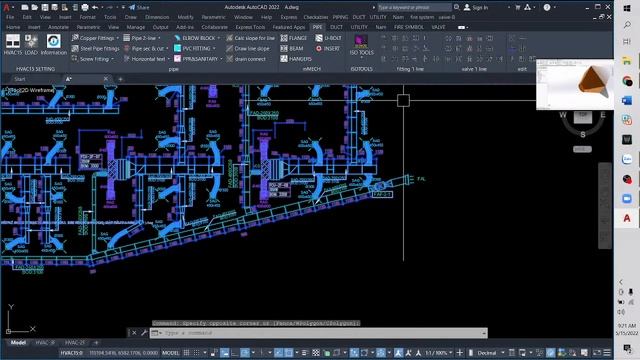Open the Annotate ribbon tab
The height and width of the screenshot is (360, 640).
(x=58, y=27)
